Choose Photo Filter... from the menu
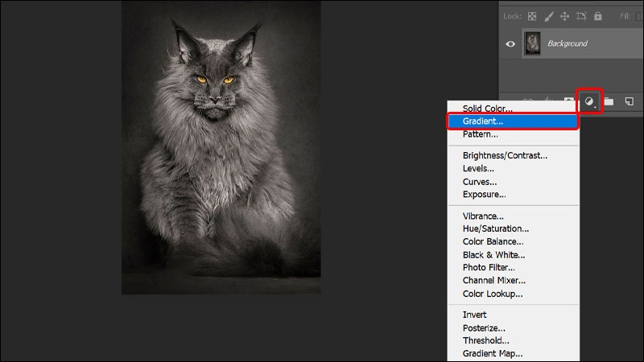Viewport: 644px width, 362px height. 513,268
